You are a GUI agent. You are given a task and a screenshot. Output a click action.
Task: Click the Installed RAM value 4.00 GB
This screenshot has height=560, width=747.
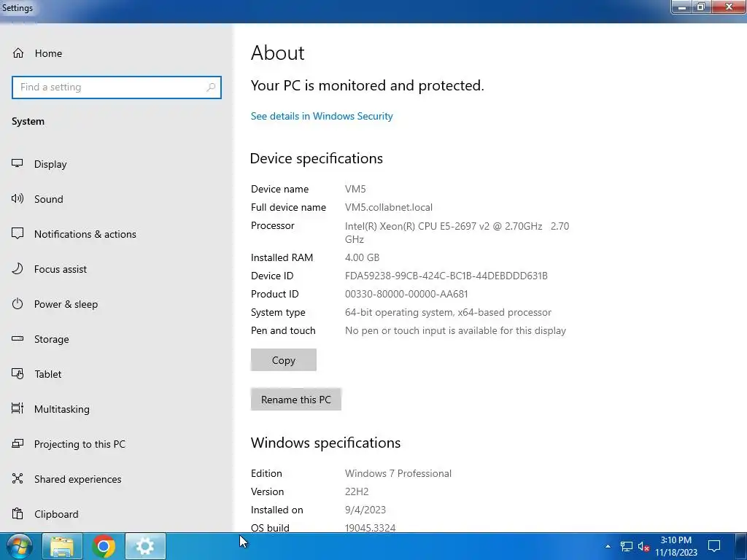click(x=362, y=257)
